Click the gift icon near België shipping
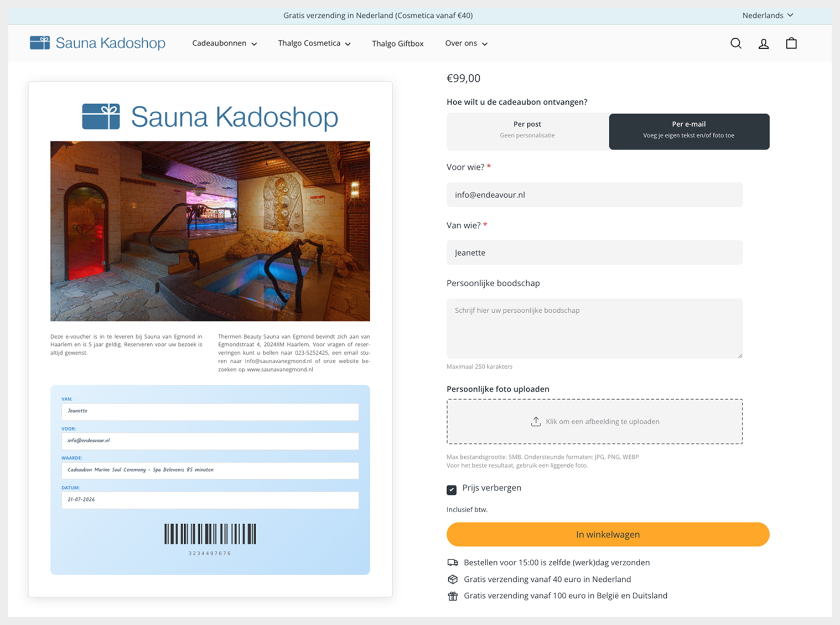This screenshot has height=625, width=840. 453,596
